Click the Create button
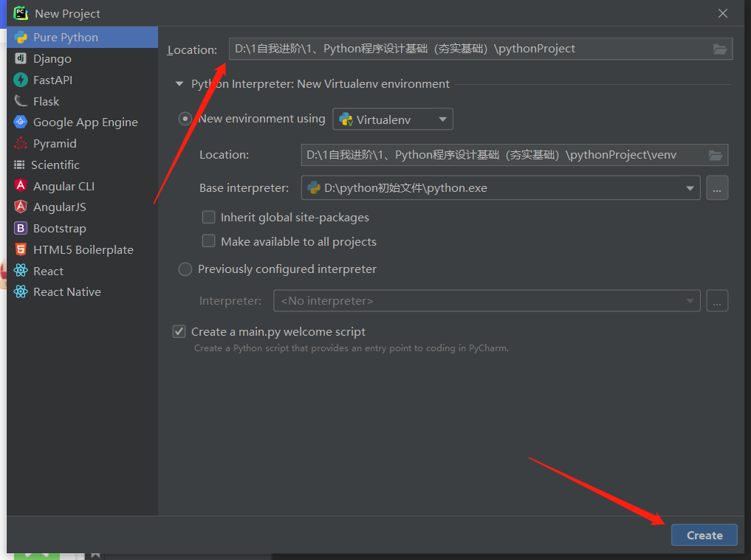 704,535
